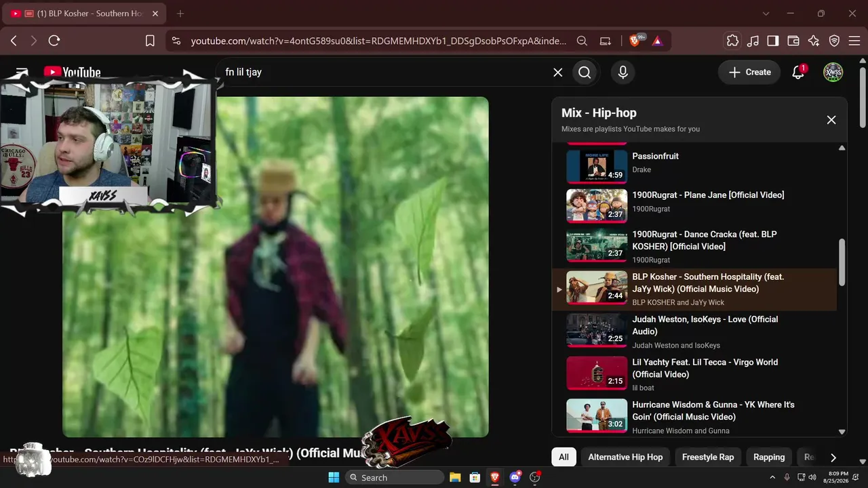Open Brave Rewards triangle icon
This screenshot has height=488, width=868.
[657, 41]
